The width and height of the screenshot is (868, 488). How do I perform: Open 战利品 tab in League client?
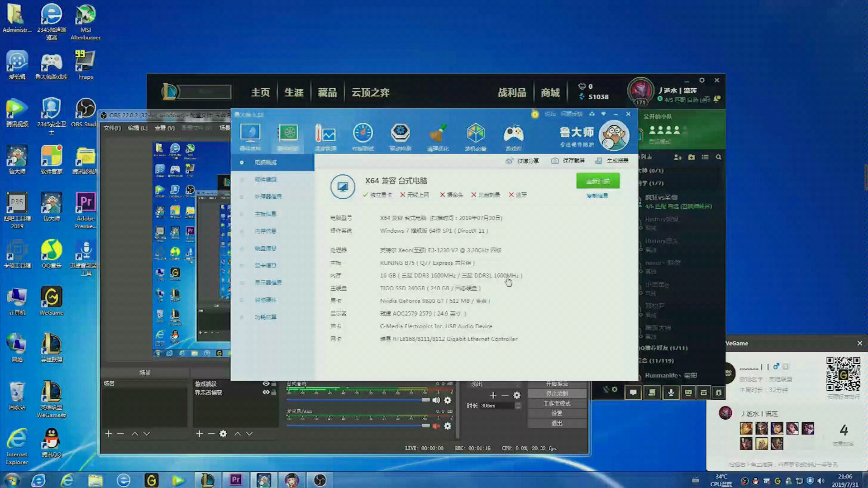pyautogui.click(x=512, y=92)
